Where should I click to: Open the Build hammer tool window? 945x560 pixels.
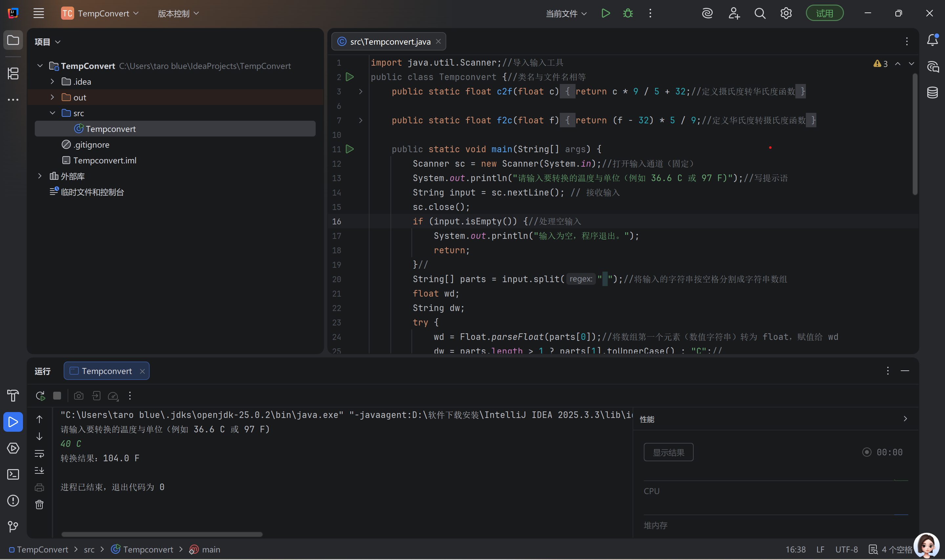click(x=13, y=395)
